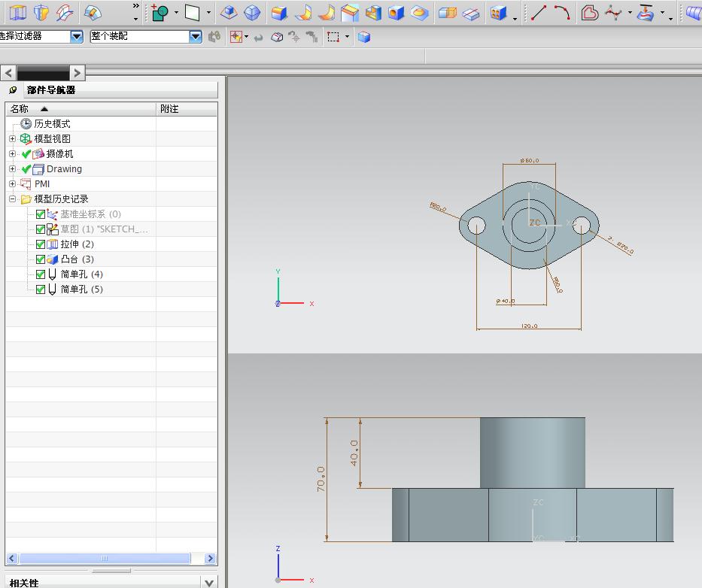The width and height of the screenshot is (702, 588).
Task: Select 简单孔 (4) in the navigator
Action: [x=81, y=274]
